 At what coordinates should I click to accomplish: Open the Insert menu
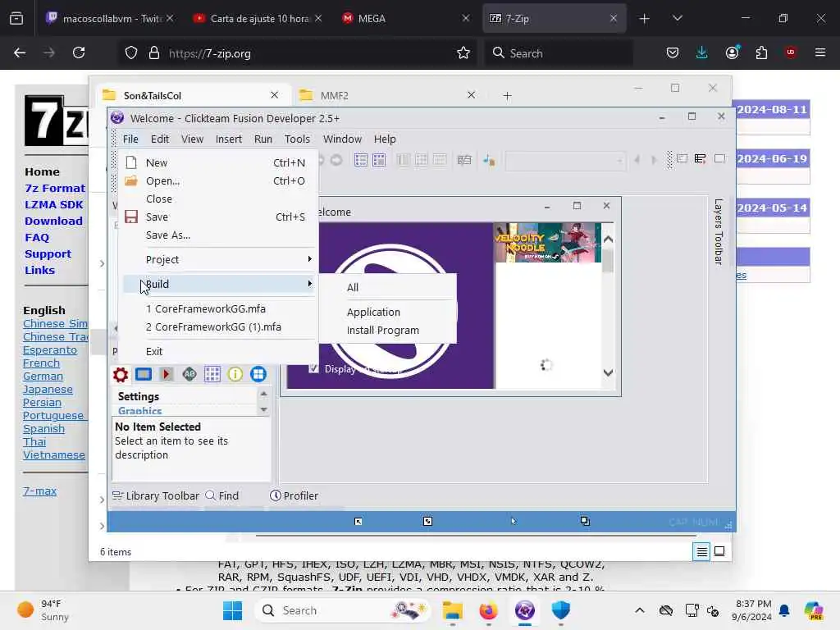pyautogui.click(x=229, y=139)
